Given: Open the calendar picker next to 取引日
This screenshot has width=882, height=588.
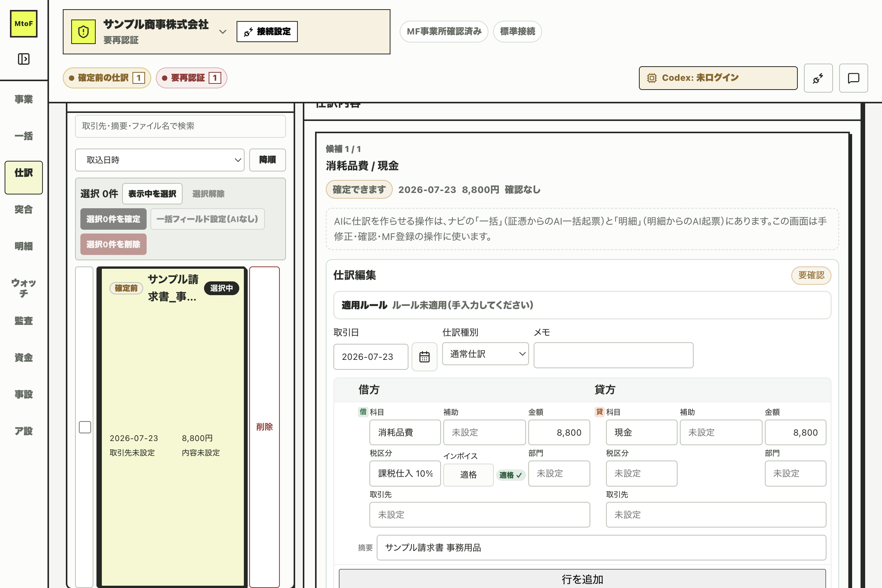Looking at the screenshot, I should (x=425, y=356).
